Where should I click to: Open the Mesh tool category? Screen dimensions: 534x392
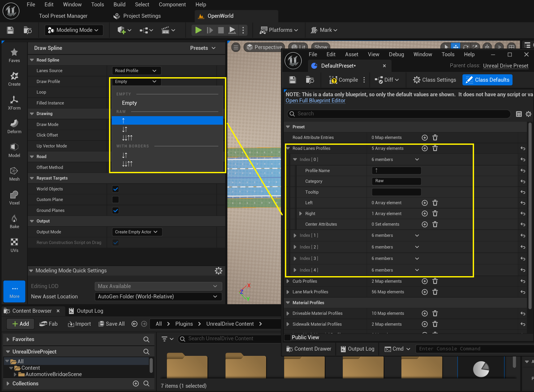14,174
